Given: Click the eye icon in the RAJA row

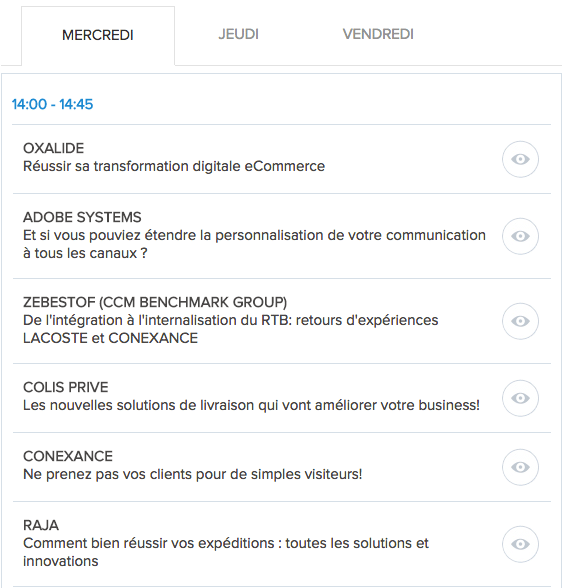Looking at the screenshot, I should (520, 544).
